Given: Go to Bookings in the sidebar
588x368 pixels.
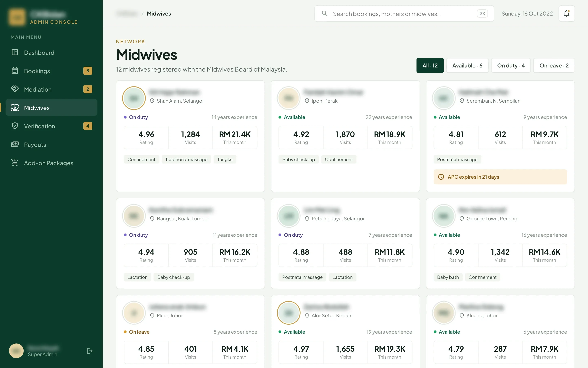Looking at the screenshot, I should 51,71.
